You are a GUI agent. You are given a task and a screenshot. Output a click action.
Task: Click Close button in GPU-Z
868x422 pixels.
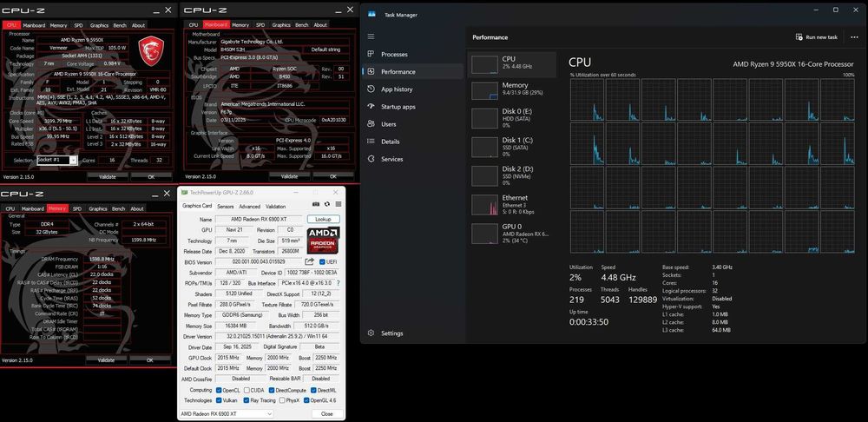(326, 413)
